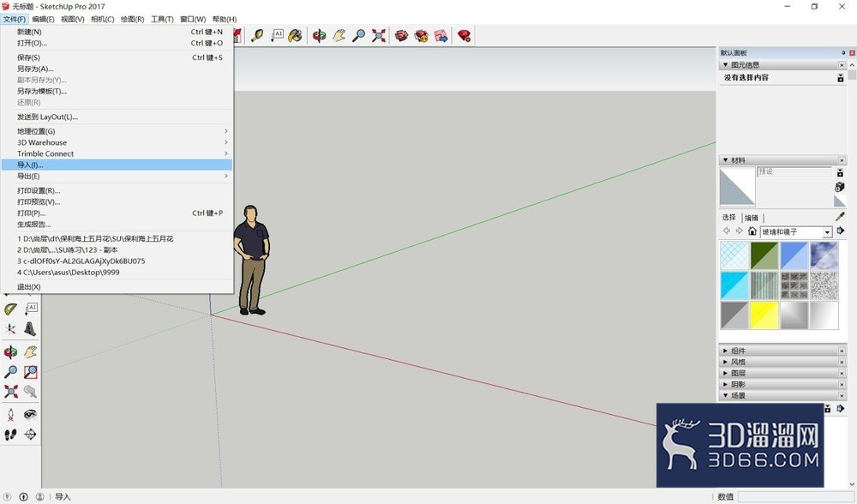Select the Protractor tool in left toolbar
857x504 pixels.
tap(10, 309)
